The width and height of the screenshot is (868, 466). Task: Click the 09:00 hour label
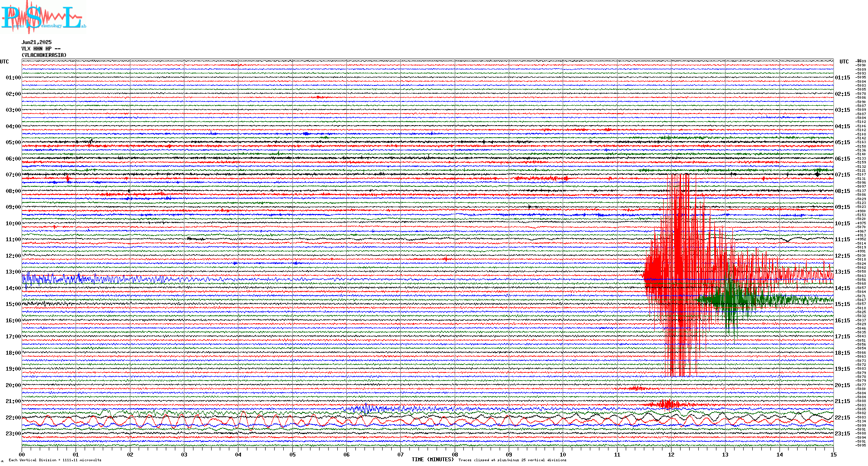[x=13, y=207]
